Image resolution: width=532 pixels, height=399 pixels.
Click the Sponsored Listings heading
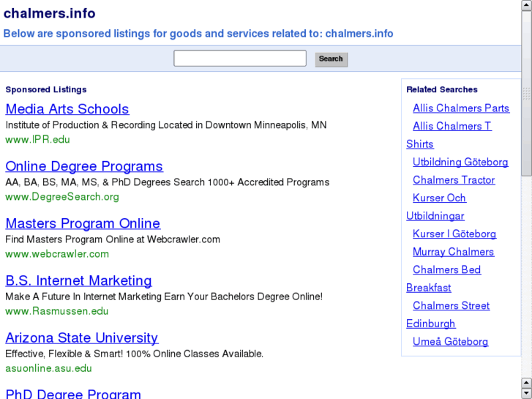(46, 89)
